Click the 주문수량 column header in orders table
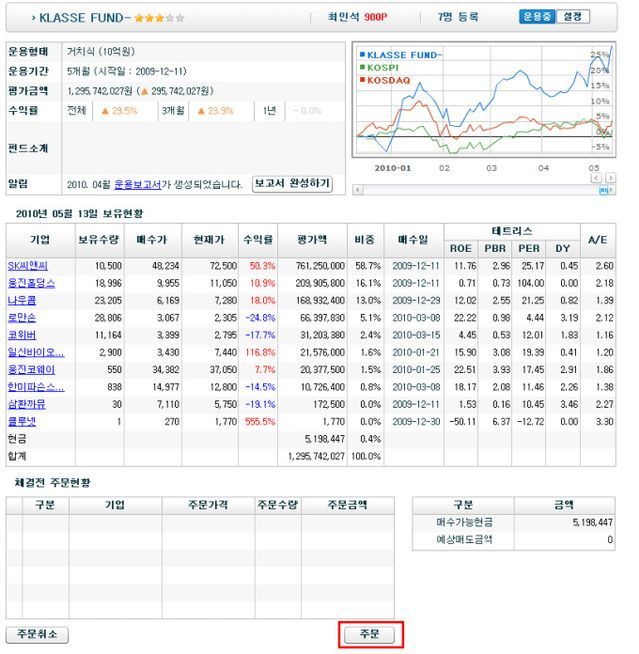 [278, 505]
